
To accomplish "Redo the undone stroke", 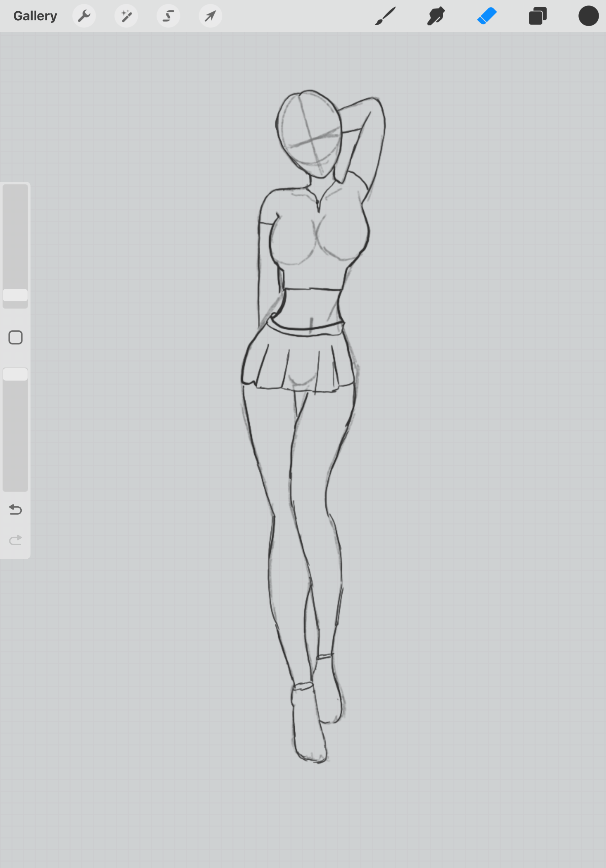I will coord(16,540).
